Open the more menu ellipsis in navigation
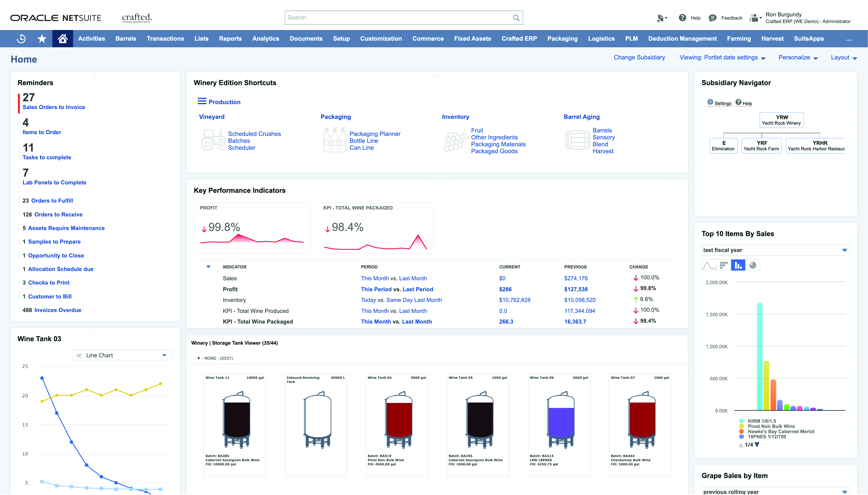 (848, 39)
